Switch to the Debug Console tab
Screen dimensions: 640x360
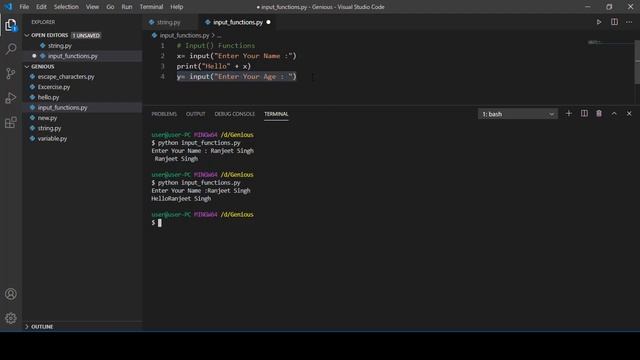pos(234,114)
